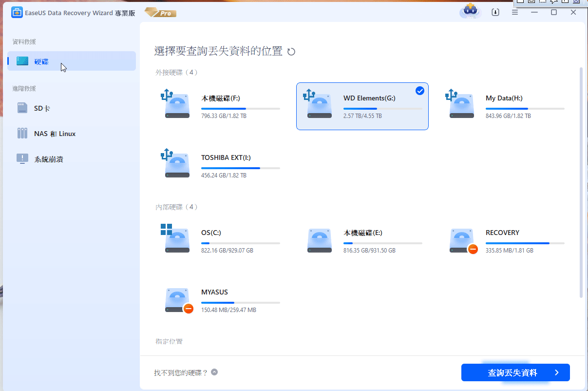Viewport: 588px width, 391px height.
Task: Click 找不到您的硬碟？ link
Action: 181,372
